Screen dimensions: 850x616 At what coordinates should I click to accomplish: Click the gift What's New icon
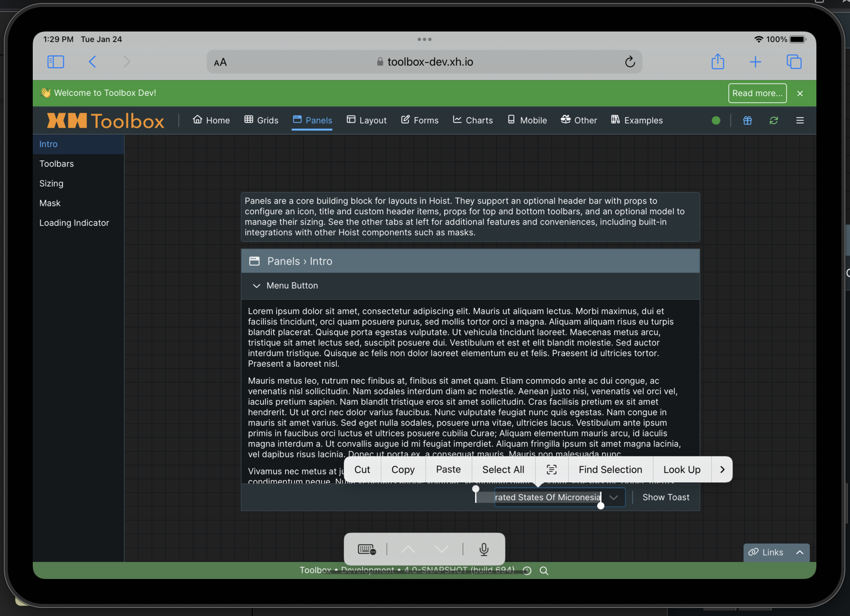pos(747,120)
